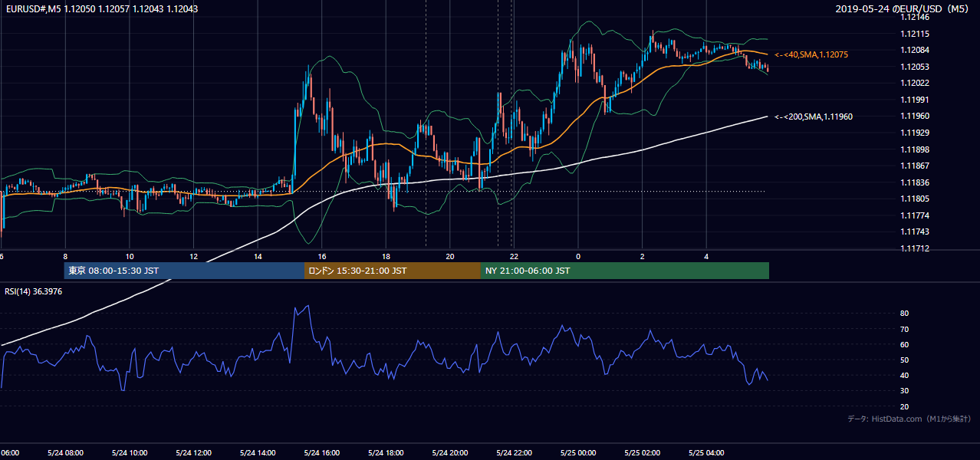
Task: Click price axis level 1.11991
Action: tap(916, 100)
